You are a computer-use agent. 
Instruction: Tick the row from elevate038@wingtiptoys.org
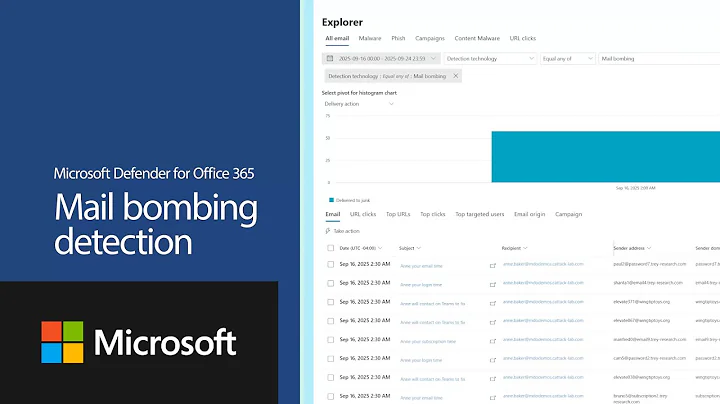(x=331, y=377)
